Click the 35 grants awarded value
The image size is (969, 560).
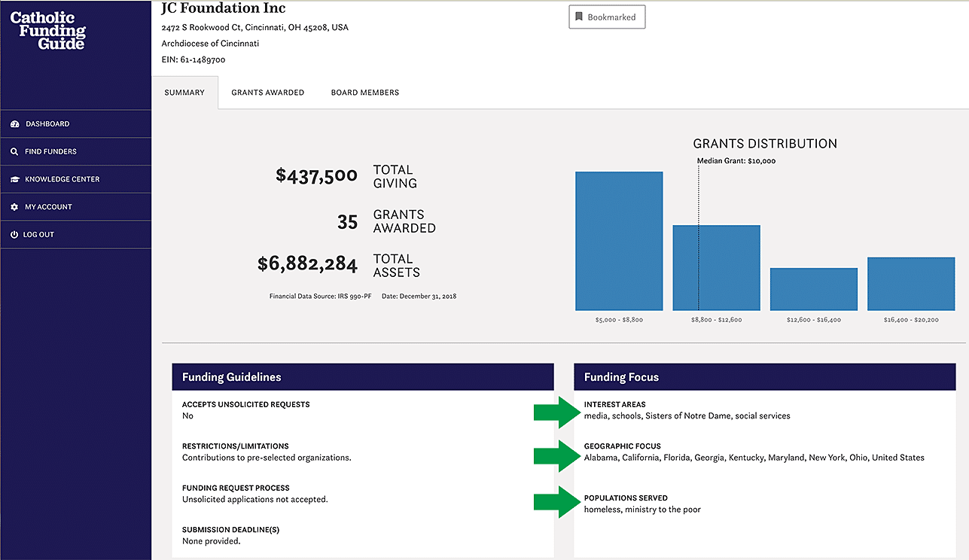[x=347, y=221]
